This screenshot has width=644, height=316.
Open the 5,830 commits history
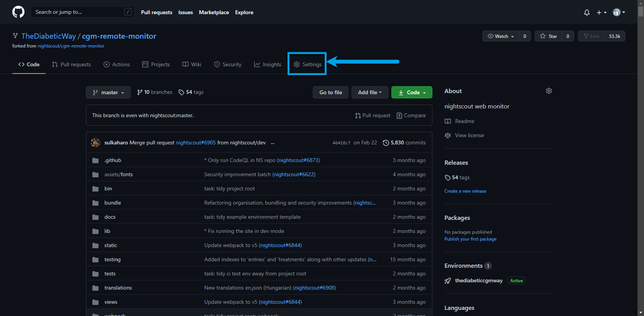coord(404,142)
